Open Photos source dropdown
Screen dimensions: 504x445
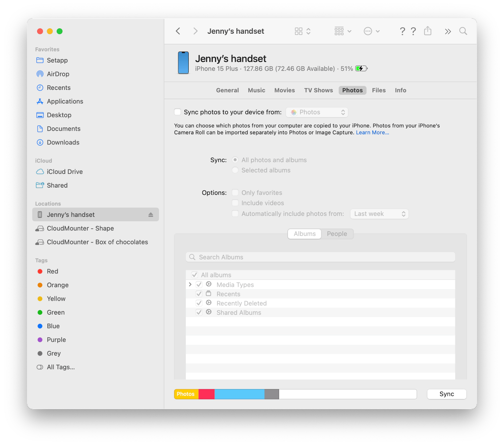[x=317, y=112]
